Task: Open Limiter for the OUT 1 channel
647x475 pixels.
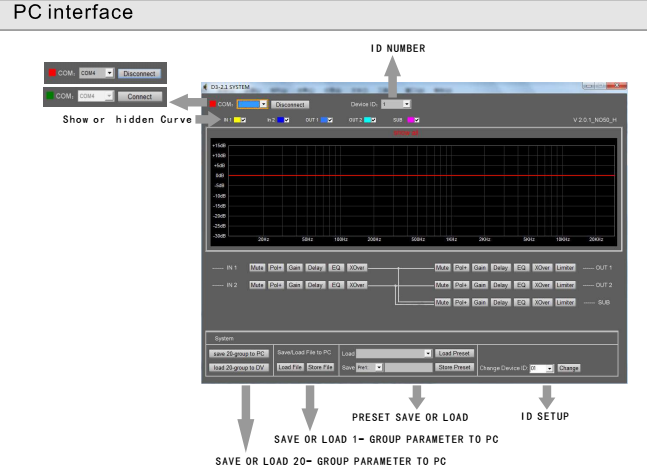Action: [x=565, y=268]
